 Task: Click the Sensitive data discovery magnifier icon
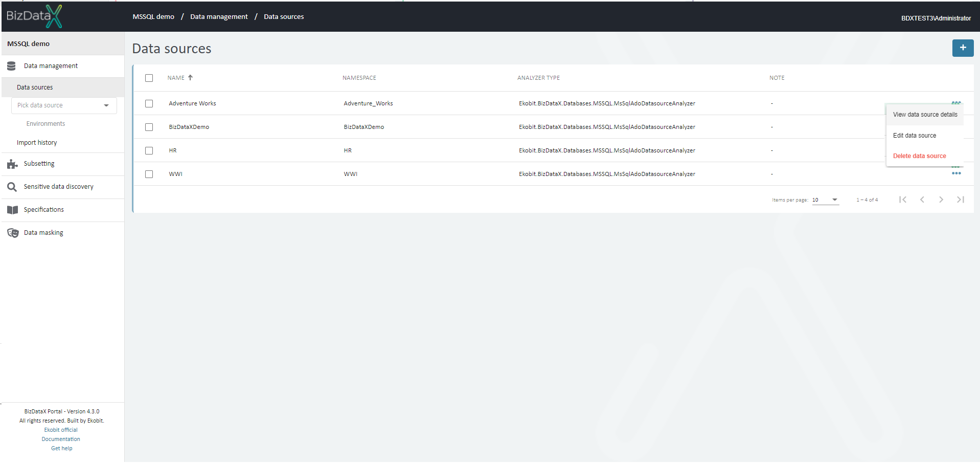tap(12, 187)
